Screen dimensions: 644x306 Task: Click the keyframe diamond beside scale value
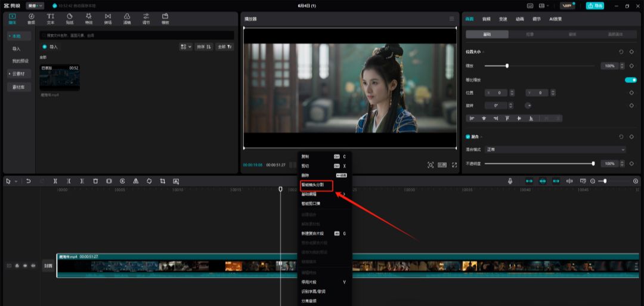tap(631, 66)
